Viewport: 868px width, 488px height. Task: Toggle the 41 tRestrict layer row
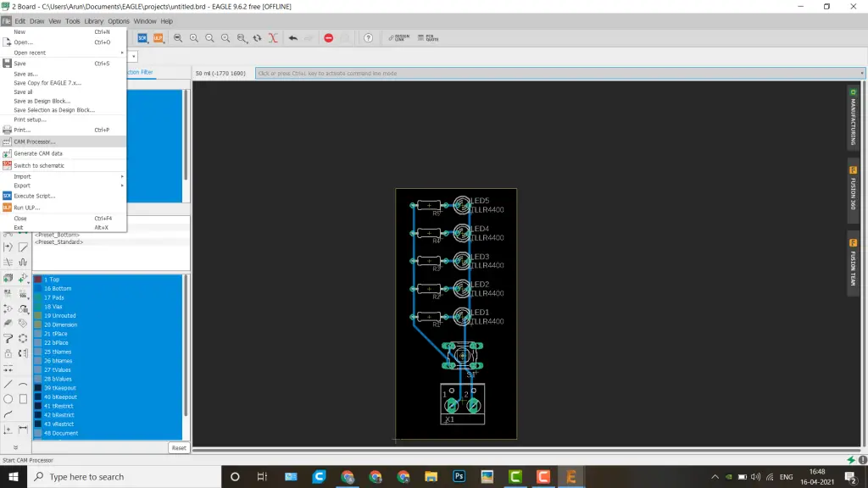pyautogui.click(x=108, y=406)
